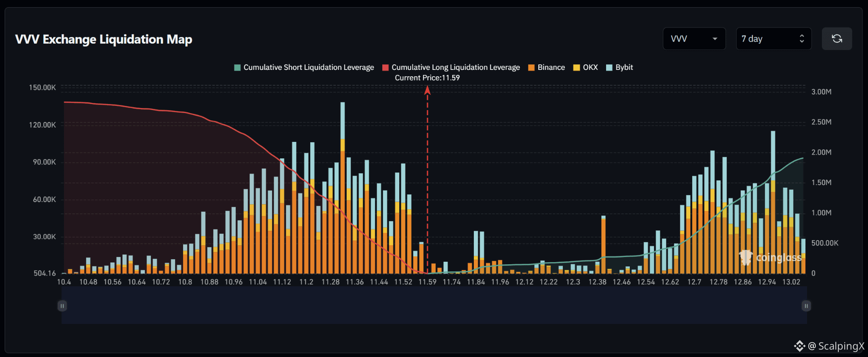Image resolution: width=868 pixels, height=357 pixels.
Task: Toggle the Binance legend series
Action: click(546, 67)
